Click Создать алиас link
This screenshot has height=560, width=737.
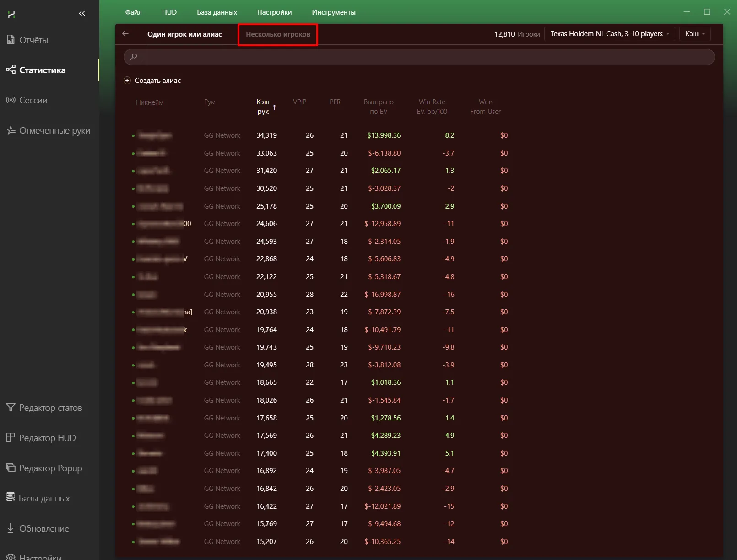pos(158,81)
